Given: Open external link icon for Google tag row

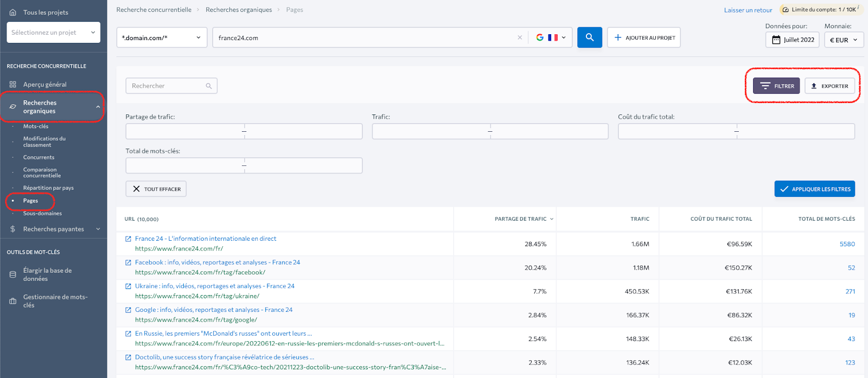Looking at the screenshot, I should [x=129, y=310].
